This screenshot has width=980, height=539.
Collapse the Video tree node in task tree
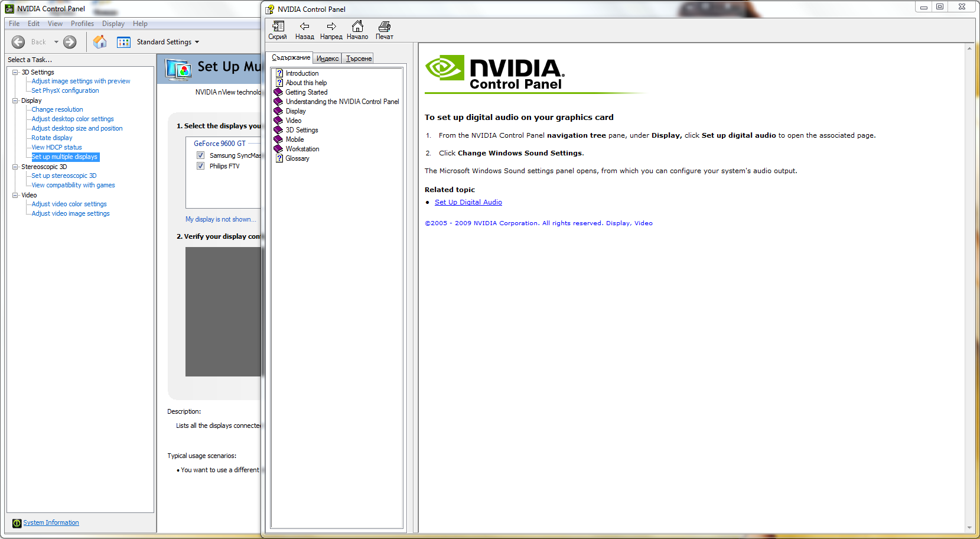pos(15,195)
